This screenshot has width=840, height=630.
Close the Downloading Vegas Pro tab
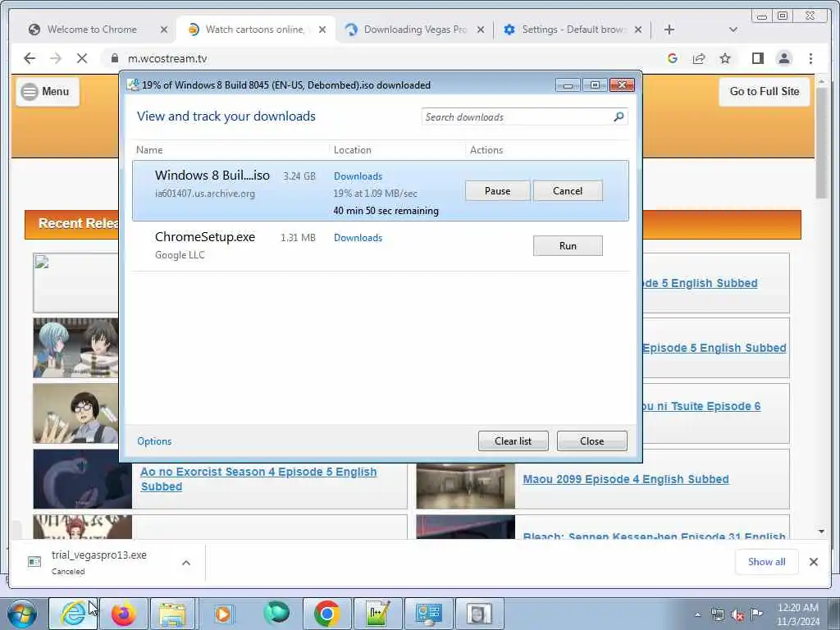click(x=481, y=30)
